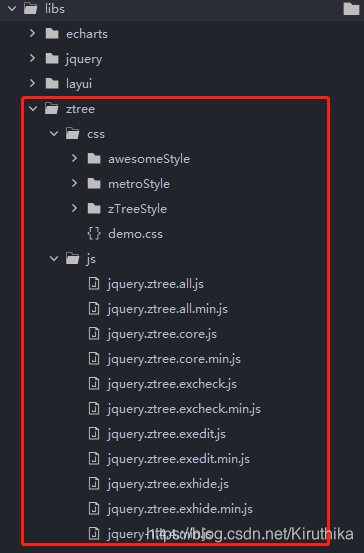Click the layui folder icon
Viewport: 364px width, 553px height.
[52, 84]
